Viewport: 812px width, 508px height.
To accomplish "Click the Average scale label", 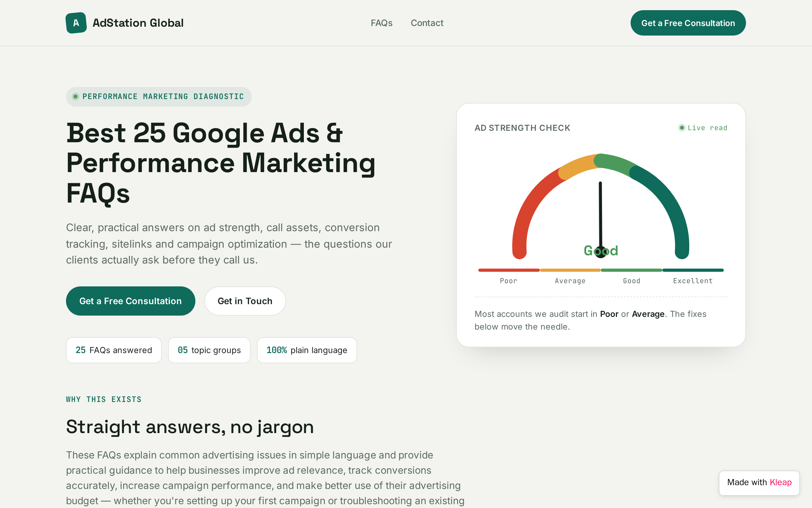I will tap(570, 281).
